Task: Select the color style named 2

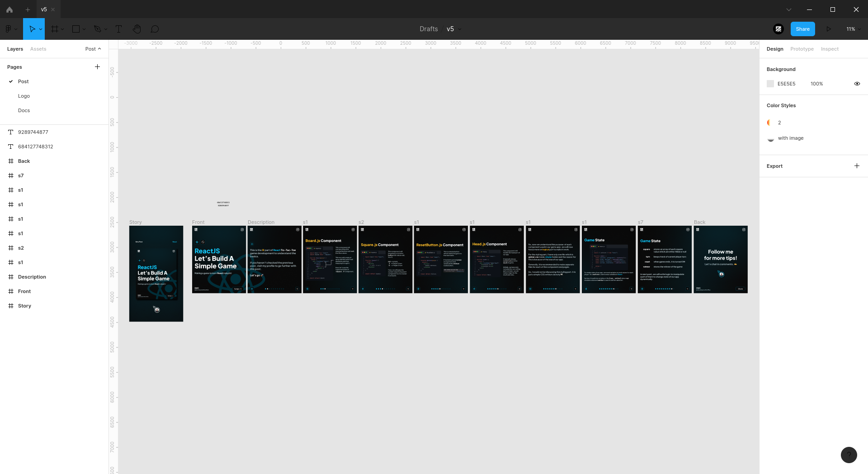Action: click(779, 123)
